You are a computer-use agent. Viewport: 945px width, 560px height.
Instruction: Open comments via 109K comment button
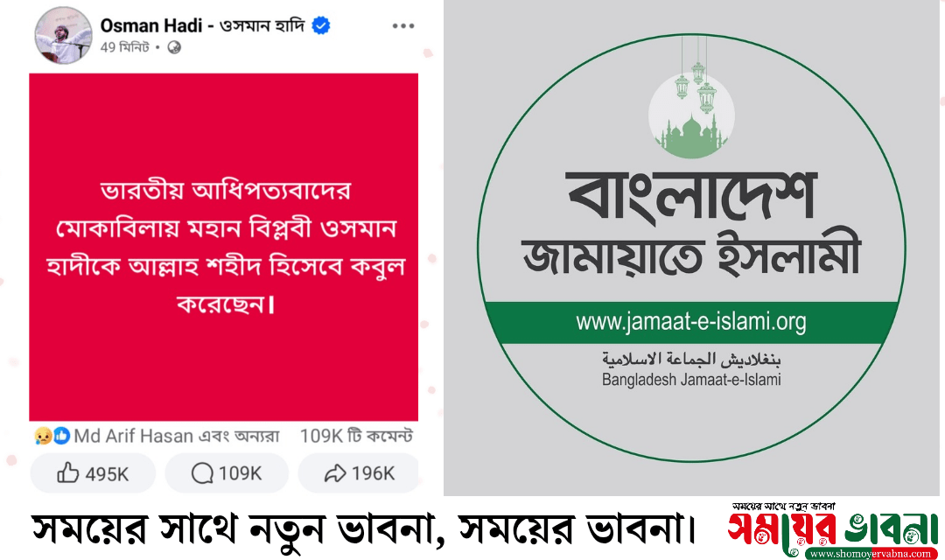tap(227, 473)
